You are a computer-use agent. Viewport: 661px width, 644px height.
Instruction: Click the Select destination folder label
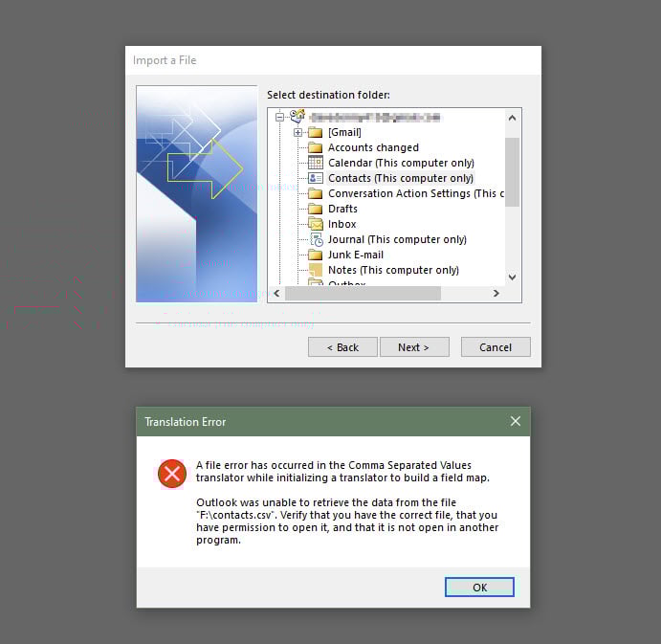328,95
